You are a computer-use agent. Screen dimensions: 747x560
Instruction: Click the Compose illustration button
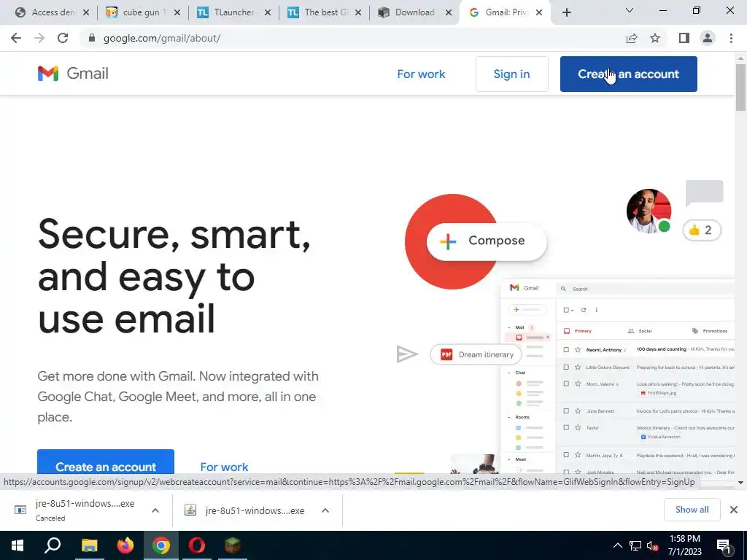pyautogui.click(x=487, y=241)
